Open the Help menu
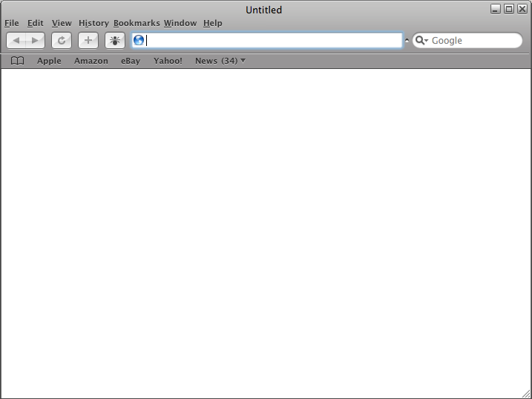This screenshot has height=399, width=532. [x=213, y=23]
